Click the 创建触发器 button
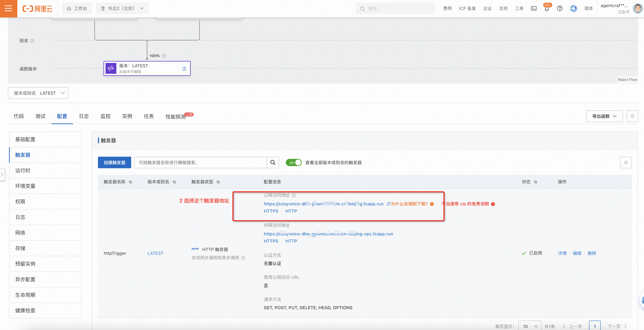Screen dimensions: 644x330 114,162
